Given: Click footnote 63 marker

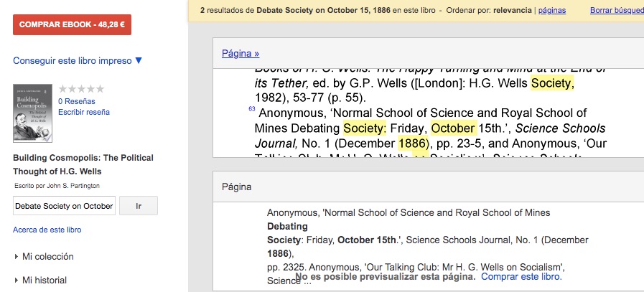Looking at the screenshot, I should coord(251,108).
